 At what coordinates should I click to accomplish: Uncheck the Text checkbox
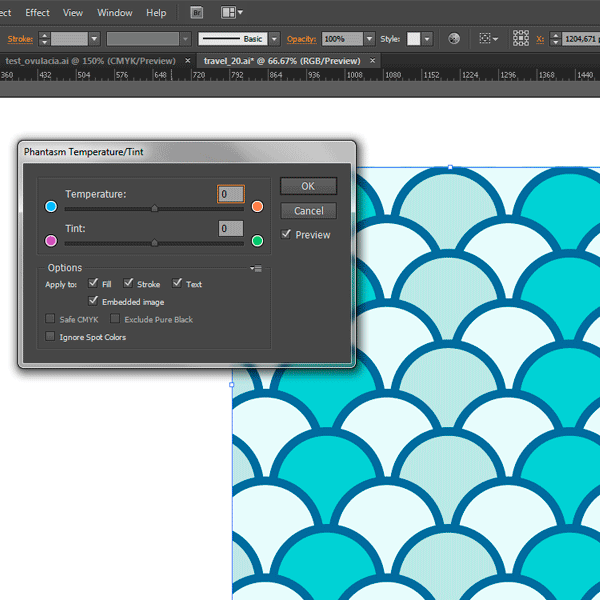tap(177, 283)
